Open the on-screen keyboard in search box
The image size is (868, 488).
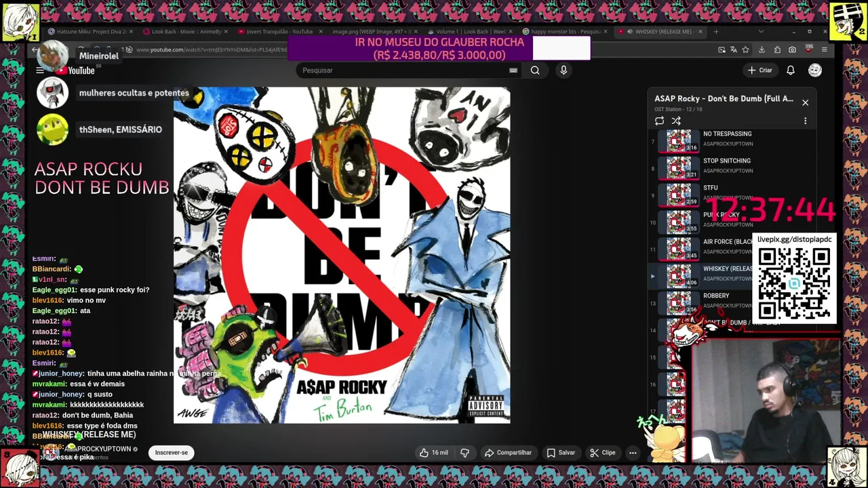coord(513,70)
